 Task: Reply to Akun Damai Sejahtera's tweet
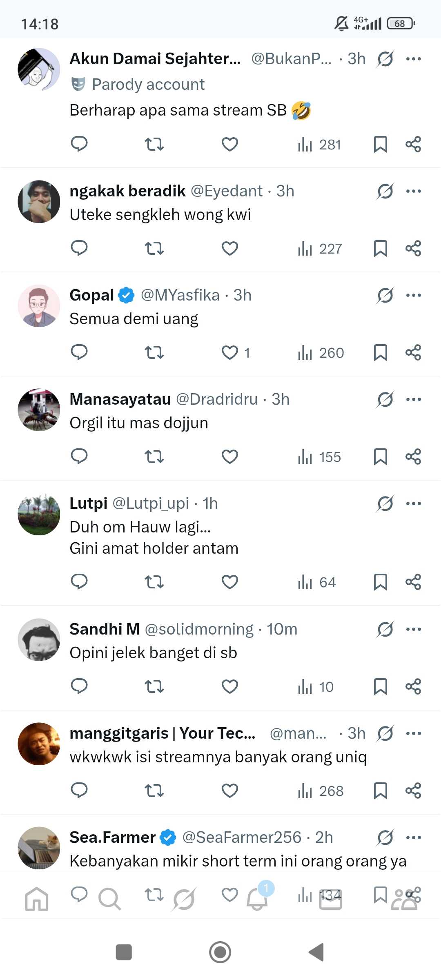point(79,144)
